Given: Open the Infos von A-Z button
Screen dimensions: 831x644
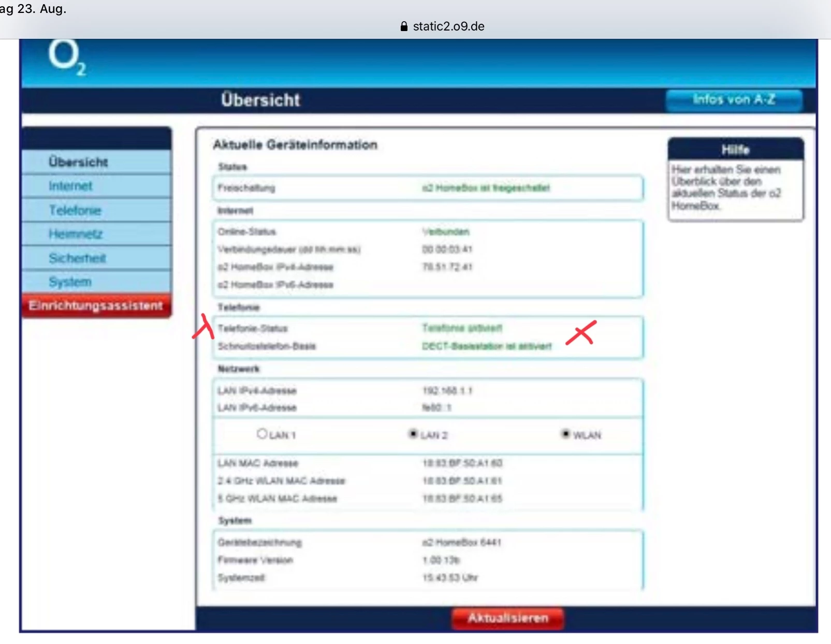Looking at the screenshot, I should tap(734, 99).
